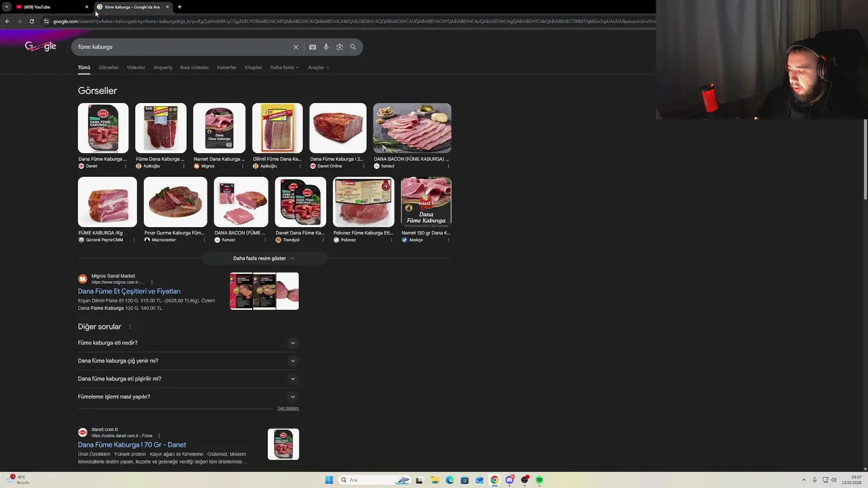Open Chrome from the taskbar
Image resolution: width=868 pixels, height=488 pixels.
coord(494,480)
